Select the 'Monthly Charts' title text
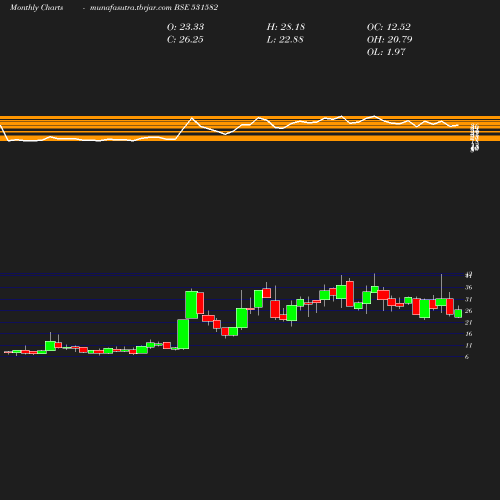The width and height of the screenshot is (500, 500). tap(36, 8)
